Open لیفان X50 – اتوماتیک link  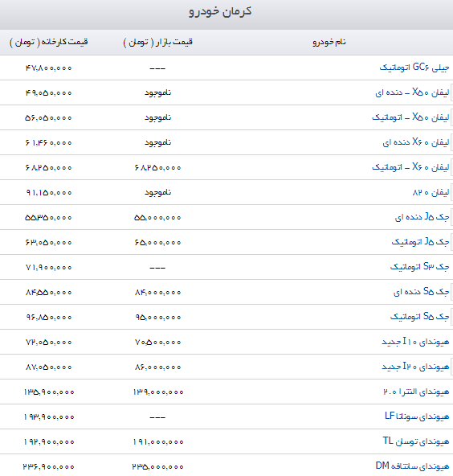point(410,117)
